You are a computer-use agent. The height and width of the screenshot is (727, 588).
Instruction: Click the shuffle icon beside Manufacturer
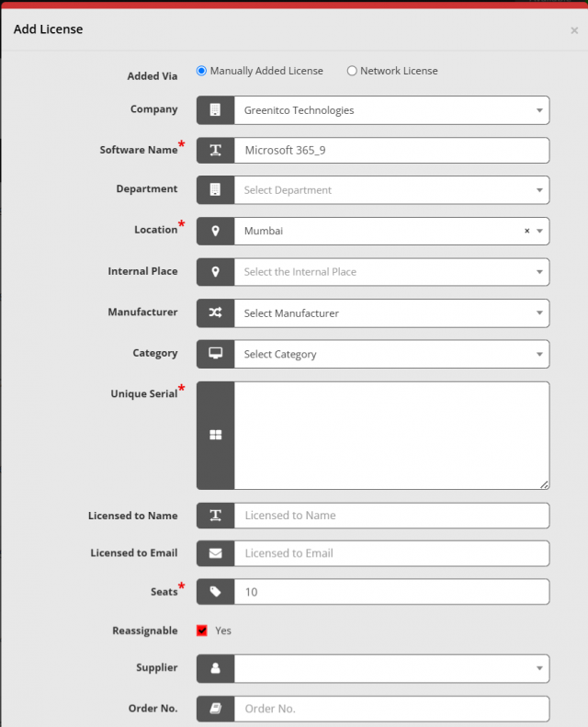(215, 312)
